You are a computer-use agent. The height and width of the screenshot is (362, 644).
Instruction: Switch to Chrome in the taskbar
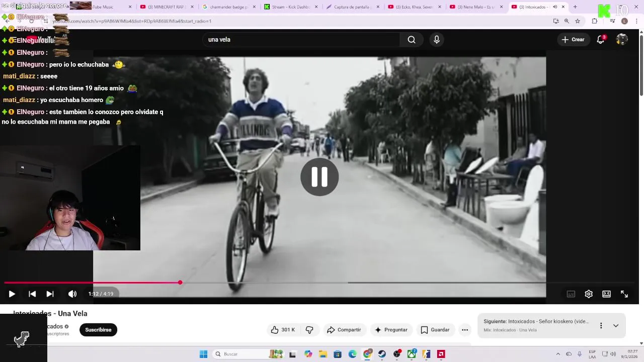pyautogui.click(x=367, y=354)
